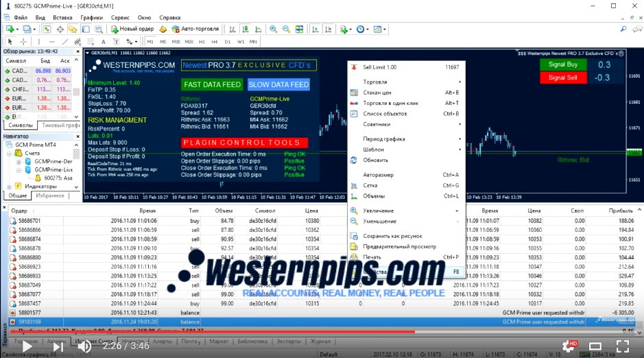
Task: Select the vertical line tool
Action: click(39, 41)
